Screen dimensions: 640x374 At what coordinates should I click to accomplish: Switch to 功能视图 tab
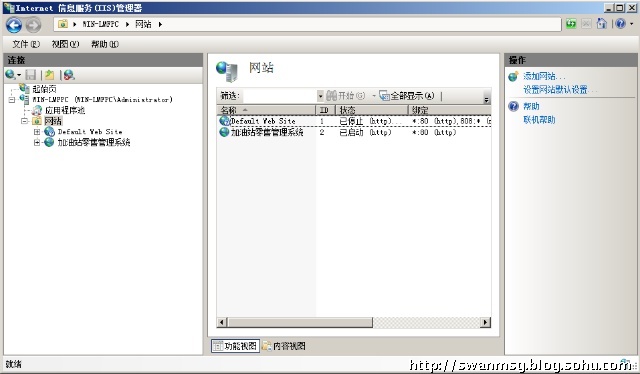pyautogui.click(x=236, y=346)
